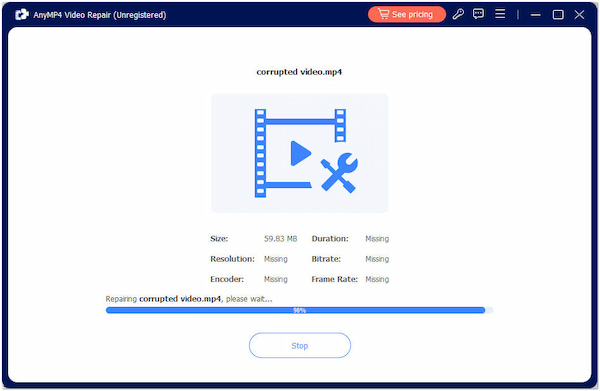Viewport: 600px width, 391px height.
Task: Click the blue repair progress bar
Action: 299,310
